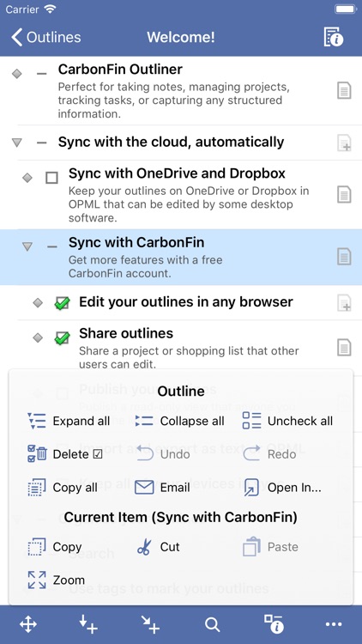
Task: Check the Sync with OneDrive and Dropbox checkbox
Action: 51,178
